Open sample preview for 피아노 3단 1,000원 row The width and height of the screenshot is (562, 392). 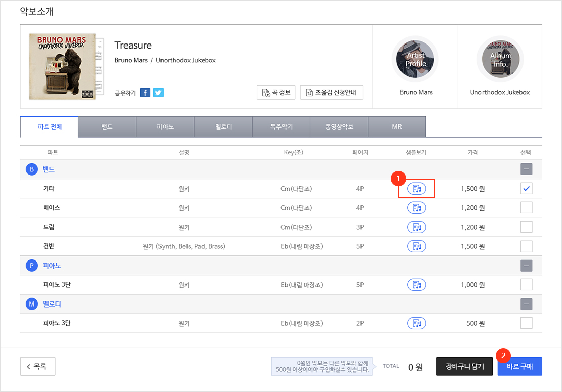click(417, 285)
